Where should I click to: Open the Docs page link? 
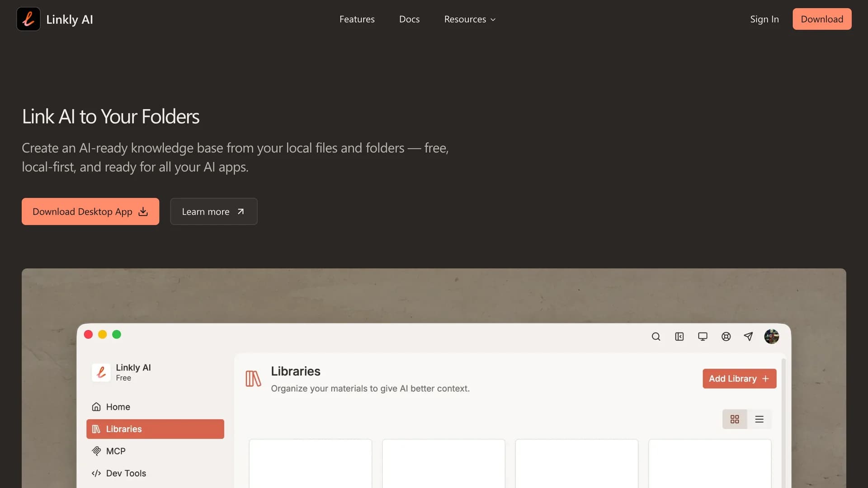click(x=409, y=19)
